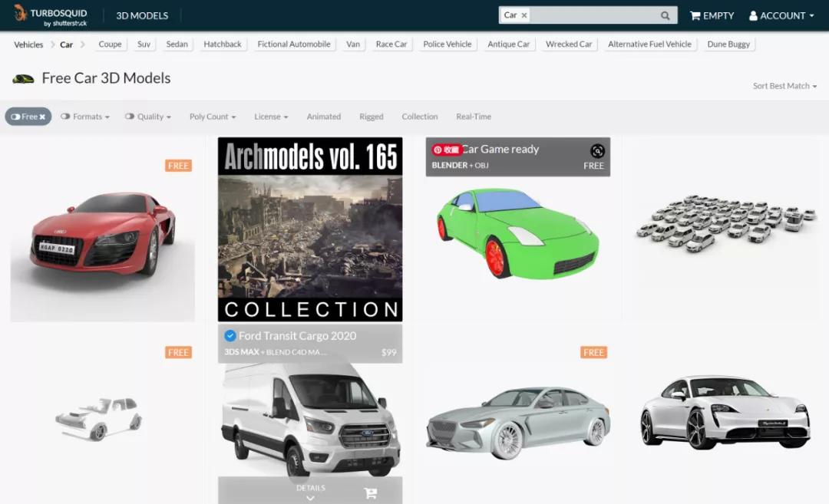Image resolution: width=829 pixels, height=504 pixels.
Task: Go to the Vehicles breadcrumb
Action: tap(28, 44)
